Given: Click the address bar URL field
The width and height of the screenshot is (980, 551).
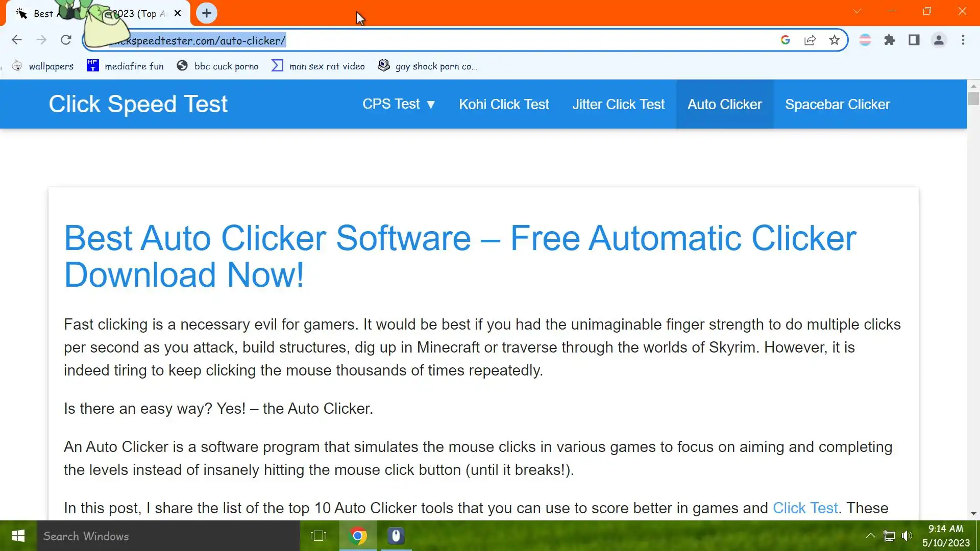Looking at the screenshot, I should 434,40.
